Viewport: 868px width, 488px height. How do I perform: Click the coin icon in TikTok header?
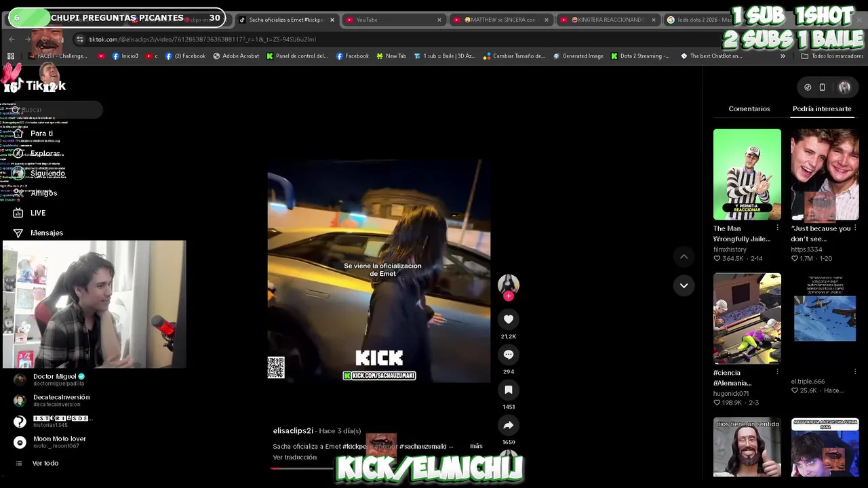[808, 87]
